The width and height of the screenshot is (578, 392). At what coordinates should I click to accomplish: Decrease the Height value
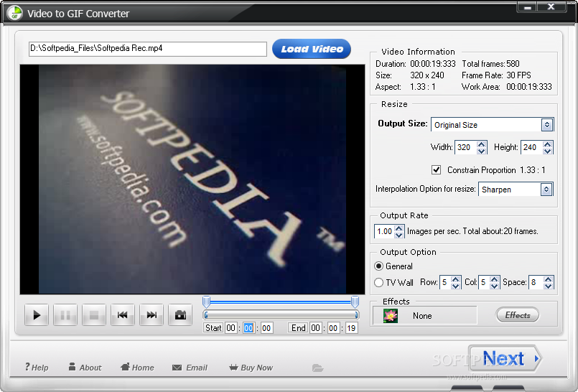[547, 151]
